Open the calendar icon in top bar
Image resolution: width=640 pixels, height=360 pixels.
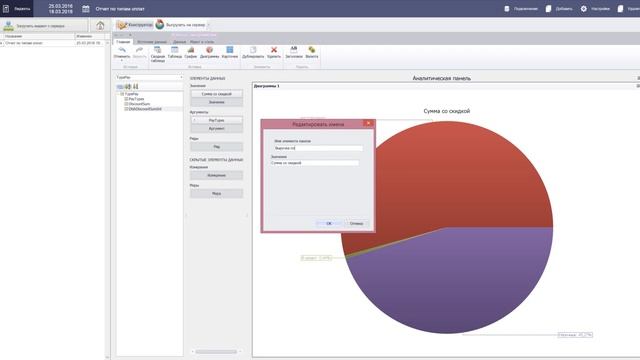click(86, 9)
